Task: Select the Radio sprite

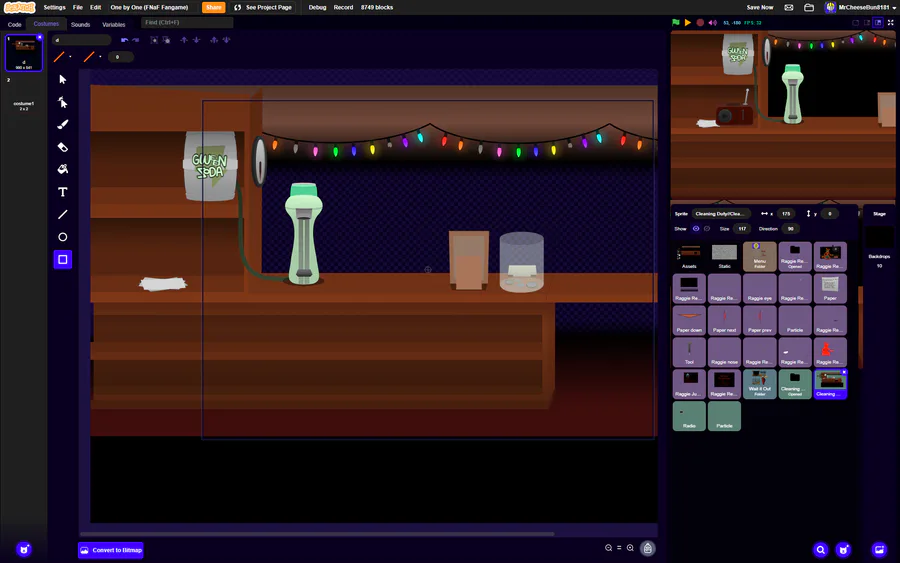Action: coord(689,416)
